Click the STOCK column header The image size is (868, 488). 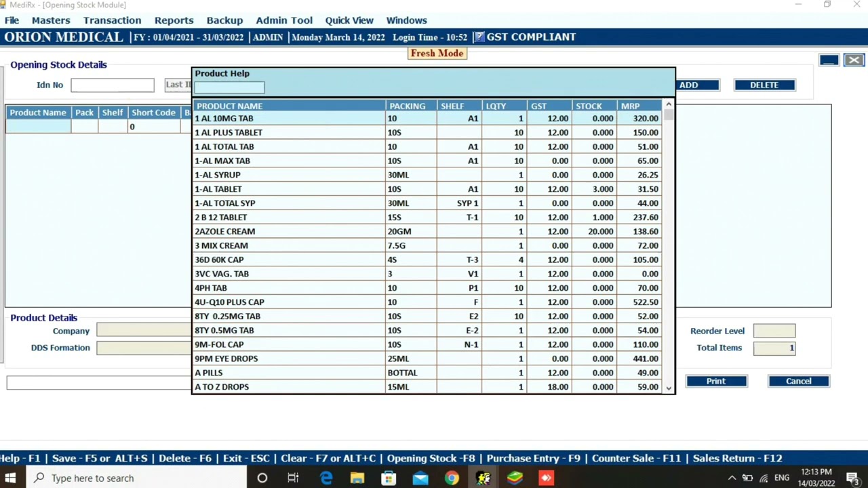tap(594, 106)
